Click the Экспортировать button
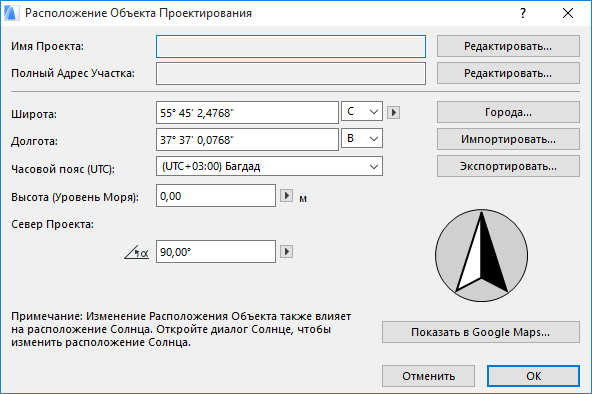 coord(508,166)
